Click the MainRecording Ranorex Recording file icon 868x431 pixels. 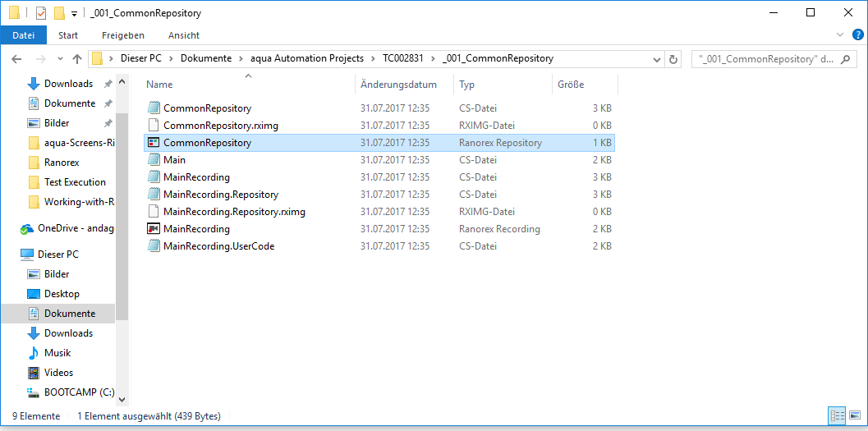coord(154,229)
